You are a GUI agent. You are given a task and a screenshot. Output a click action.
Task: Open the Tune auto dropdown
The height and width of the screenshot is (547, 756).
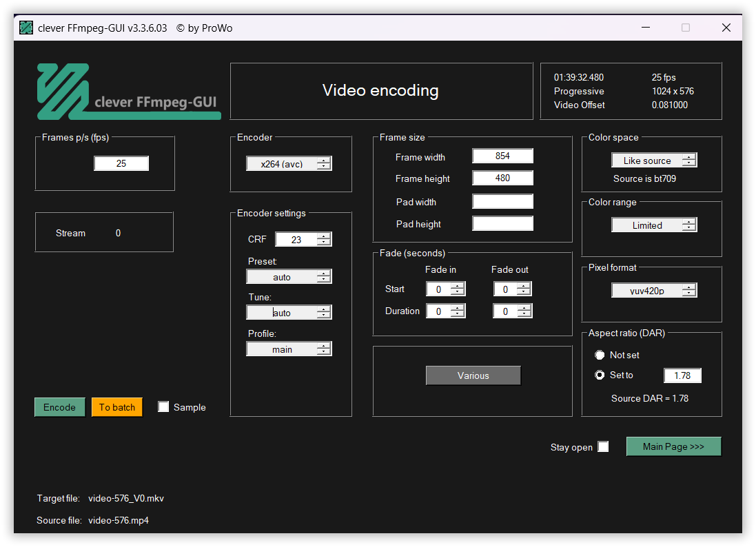point(289,313)
